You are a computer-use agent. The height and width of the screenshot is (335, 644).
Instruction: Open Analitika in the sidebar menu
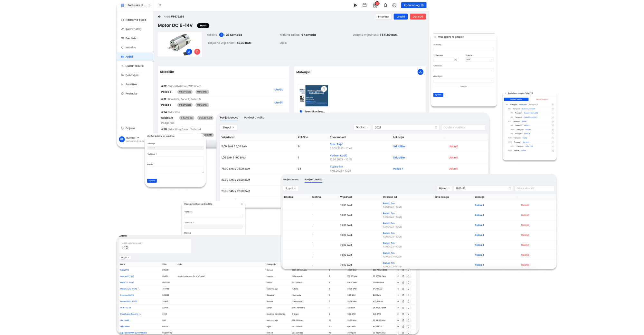tap(131, 84)
